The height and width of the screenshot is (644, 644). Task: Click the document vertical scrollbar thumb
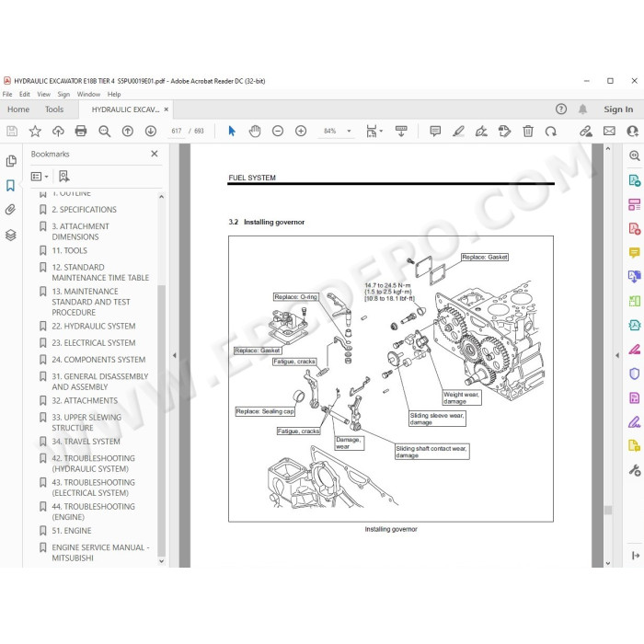click(608, 510)
